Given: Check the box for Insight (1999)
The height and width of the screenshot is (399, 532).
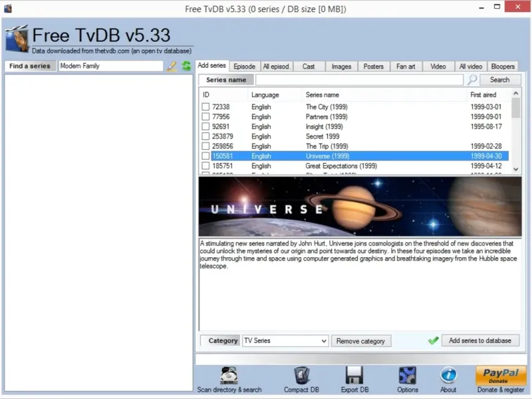Looking at the screenshot, I should click(x=205, y=126).
